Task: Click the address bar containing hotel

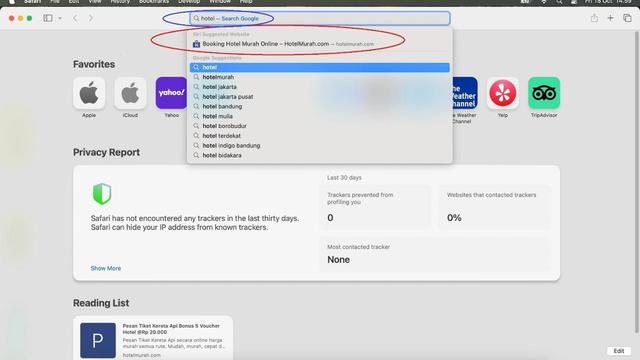Action: [320, 18]
